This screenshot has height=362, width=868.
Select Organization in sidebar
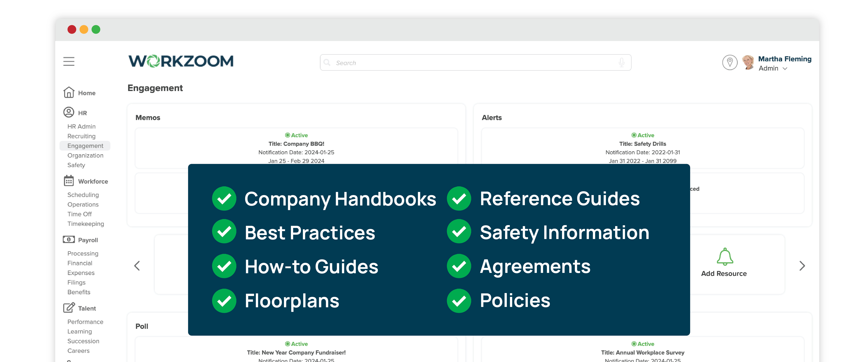tap(85, 155)
